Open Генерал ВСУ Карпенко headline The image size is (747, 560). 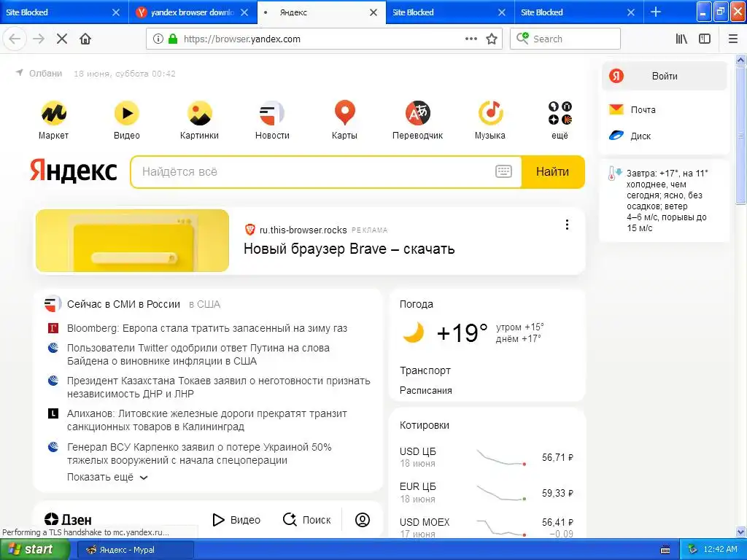199,454
